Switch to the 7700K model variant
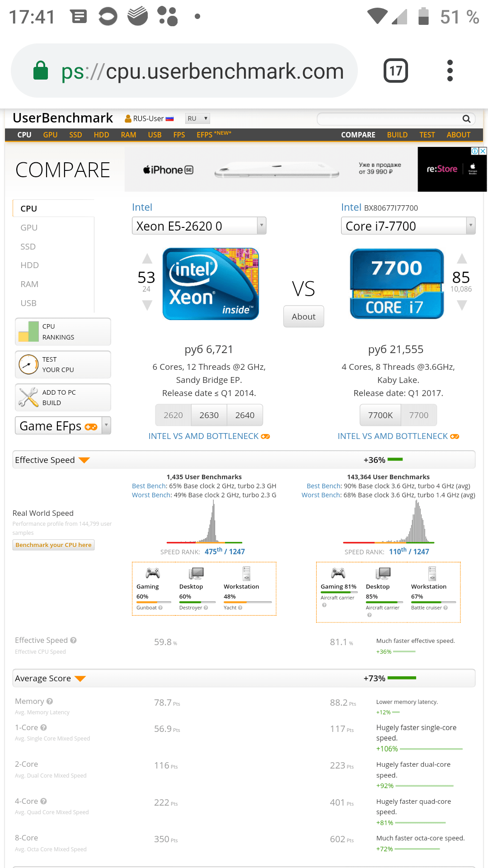The width and height of the screenshot is (488, 868). (x=380, y=415)
